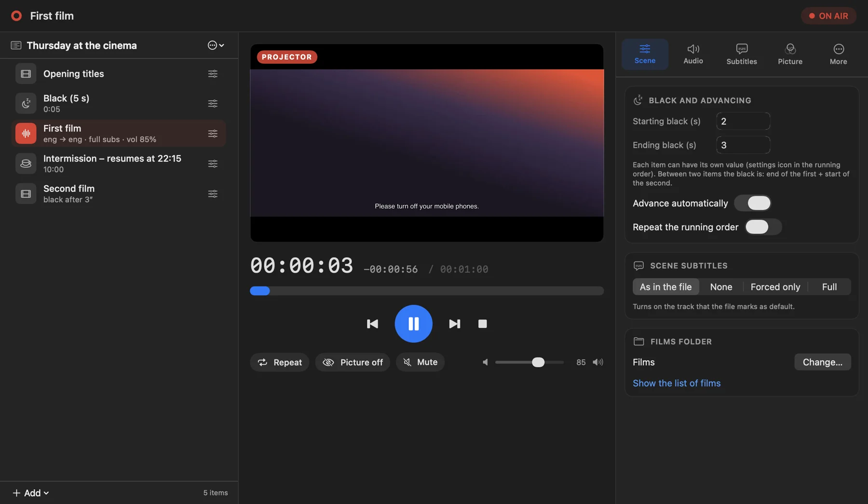Open settings icon for First film row
868x504 pixels.
[213, 134]
